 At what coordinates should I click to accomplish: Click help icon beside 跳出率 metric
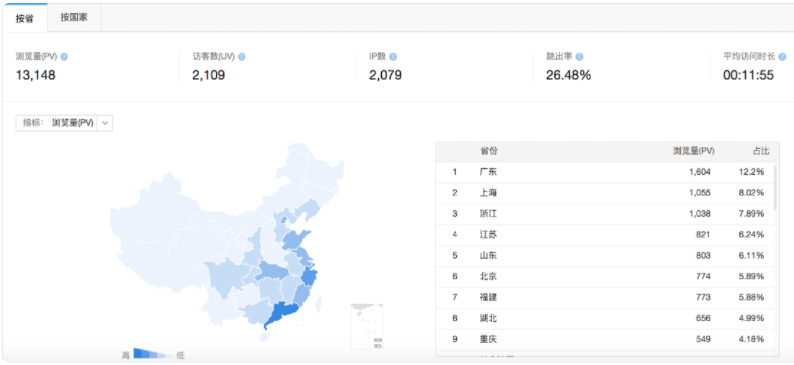point(579,57)
